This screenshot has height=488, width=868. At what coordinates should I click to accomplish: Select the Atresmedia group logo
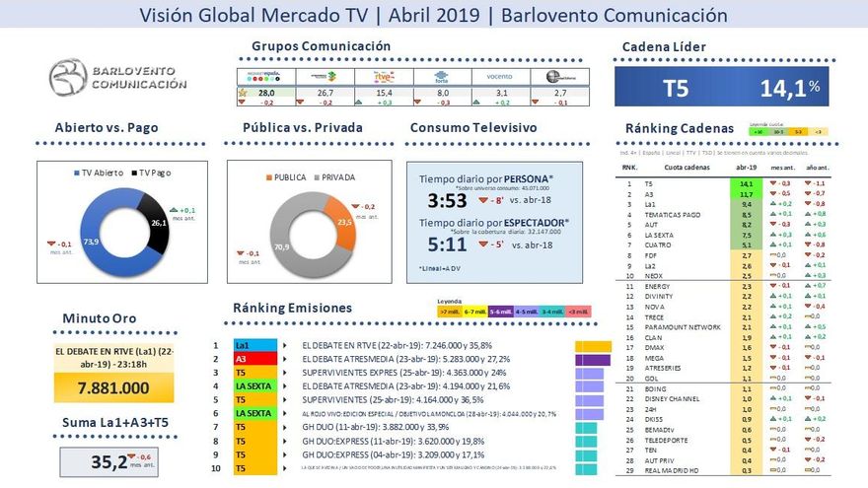point(325,76)
